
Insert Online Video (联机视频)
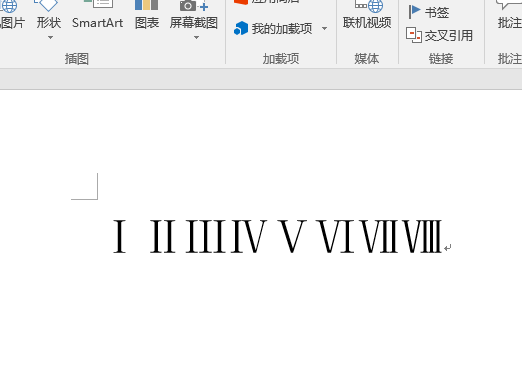[367, 16]
